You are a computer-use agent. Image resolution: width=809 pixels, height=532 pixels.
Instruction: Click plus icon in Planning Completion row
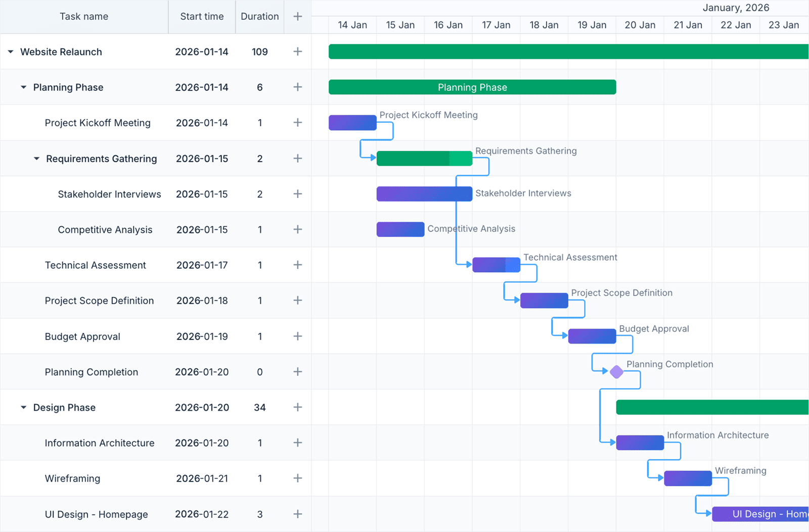tap(298, 371)
